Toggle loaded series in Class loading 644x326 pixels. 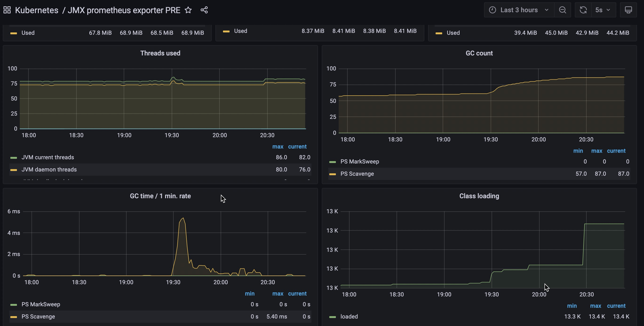(x=349, y=317)
